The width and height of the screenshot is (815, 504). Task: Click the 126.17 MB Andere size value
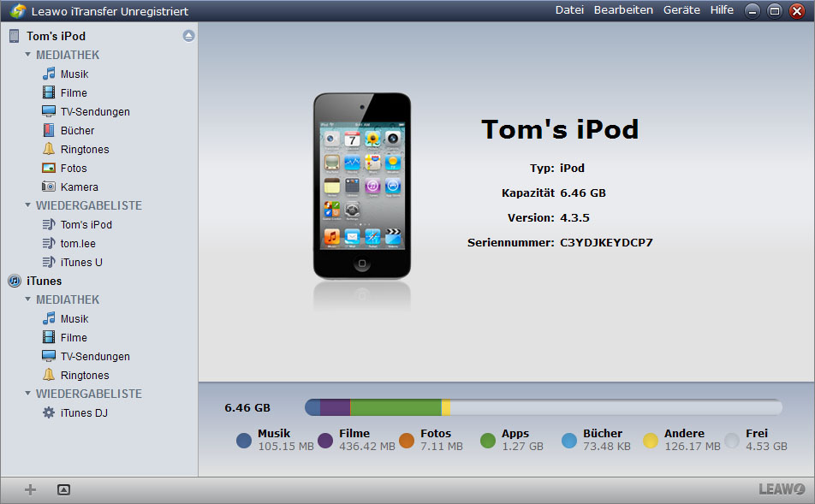[x=693, y=447]
